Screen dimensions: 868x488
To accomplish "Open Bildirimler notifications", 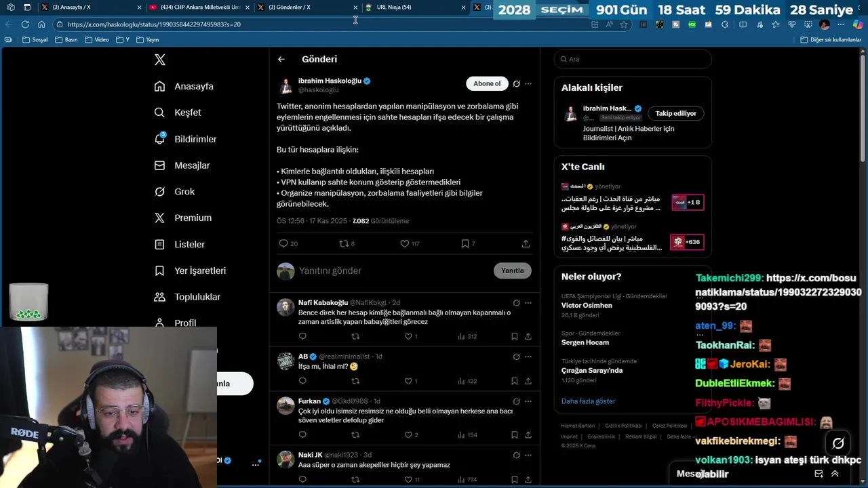I will 185,139.
